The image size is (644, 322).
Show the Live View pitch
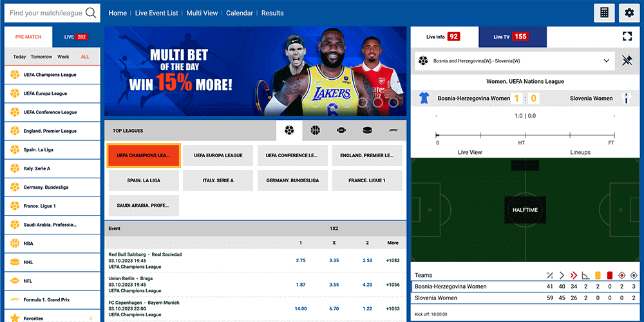coord(470,153)
